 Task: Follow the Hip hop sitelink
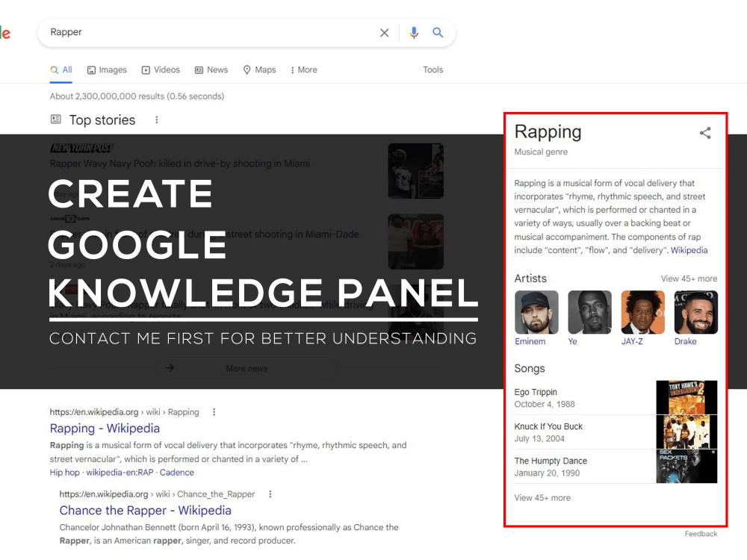(64, 473)
